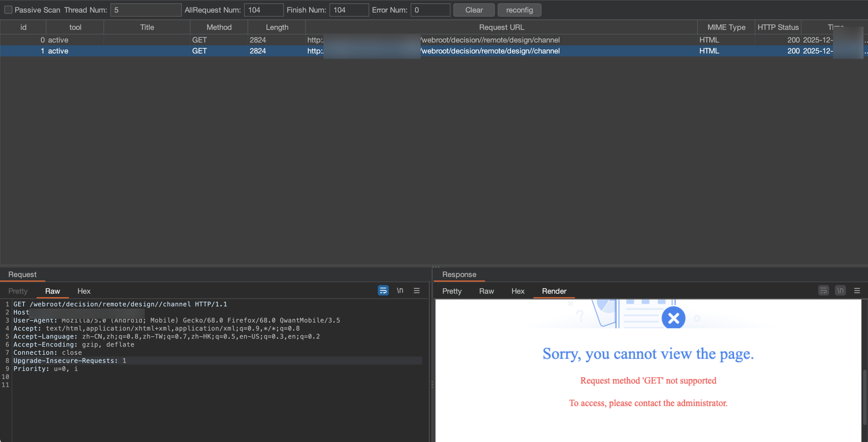This screenshot has width=868, height=442.
Task: Clear the scan results list
Action: pyautogui.click(x=474, y=10)
